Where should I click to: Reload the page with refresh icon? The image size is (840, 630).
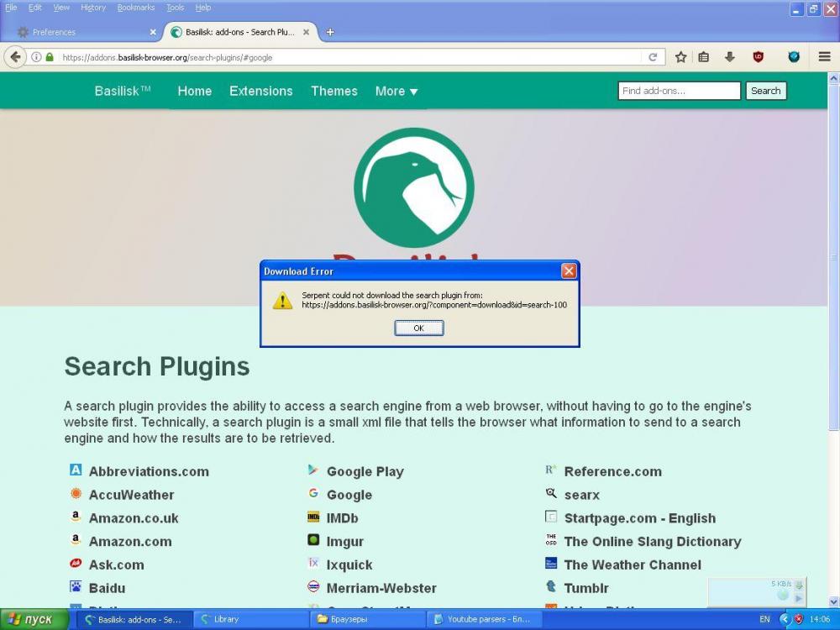point(653,57)
